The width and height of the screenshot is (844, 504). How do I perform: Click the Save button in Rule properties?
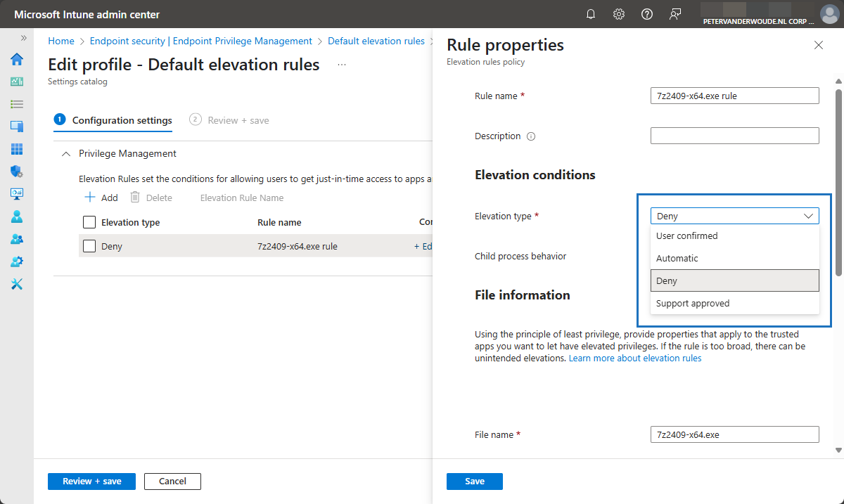click(x=474, y=481)
